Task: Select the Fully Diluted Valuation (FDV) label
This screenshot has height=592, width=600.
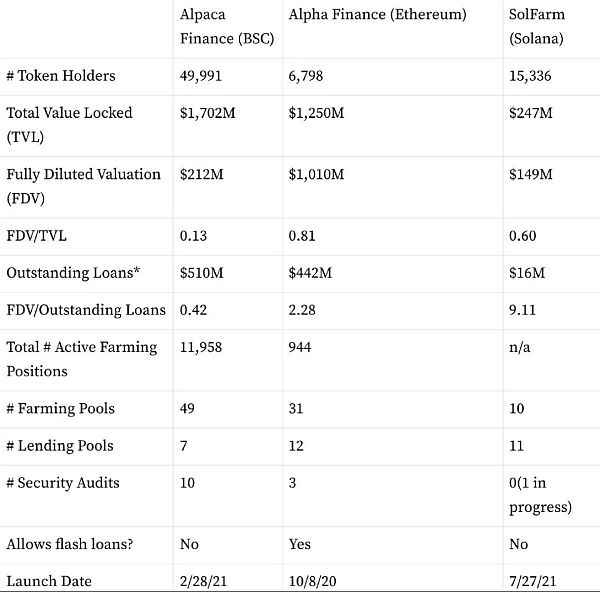Action: point(83,186)
